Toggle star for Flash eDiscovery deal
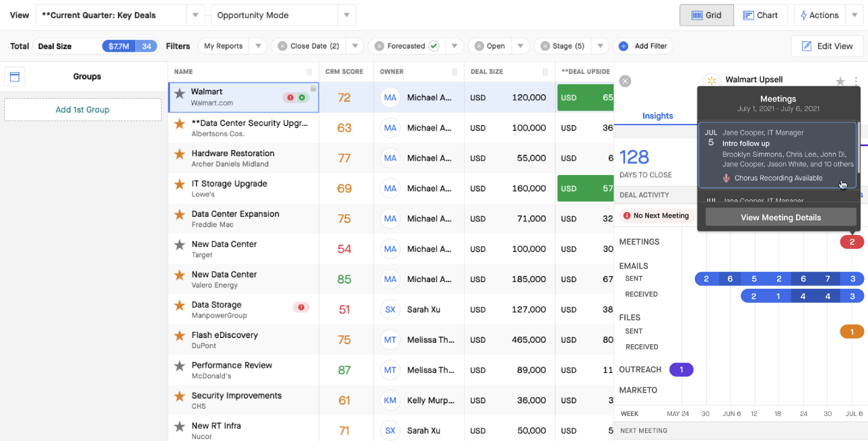The height and width of the screenshot is (441, 868). point(179,336)
